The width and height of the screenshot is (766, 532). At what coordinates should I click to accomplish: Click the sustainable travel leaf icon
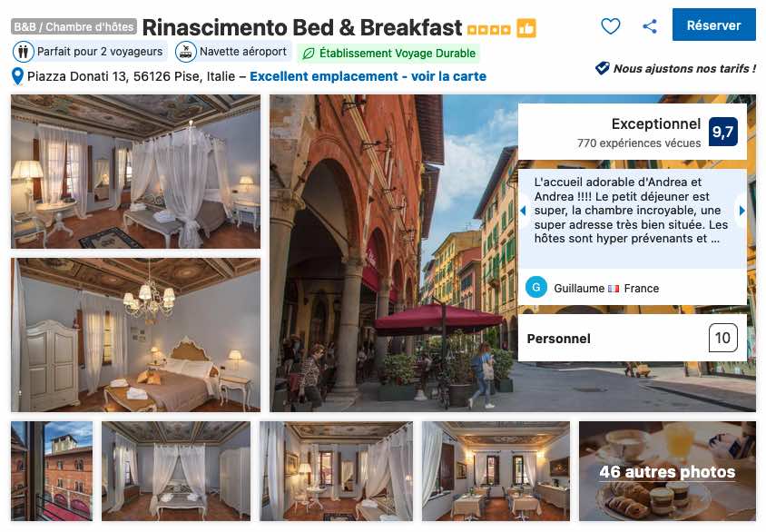pyautogui.click(x=309, y=54)
